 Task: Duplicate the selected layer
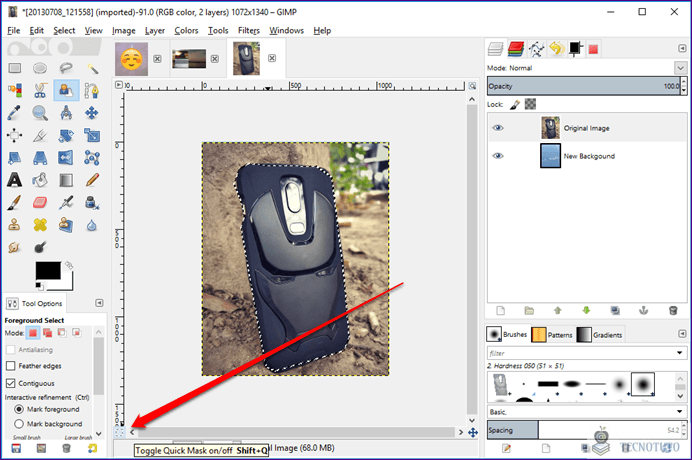click(615, 311)
